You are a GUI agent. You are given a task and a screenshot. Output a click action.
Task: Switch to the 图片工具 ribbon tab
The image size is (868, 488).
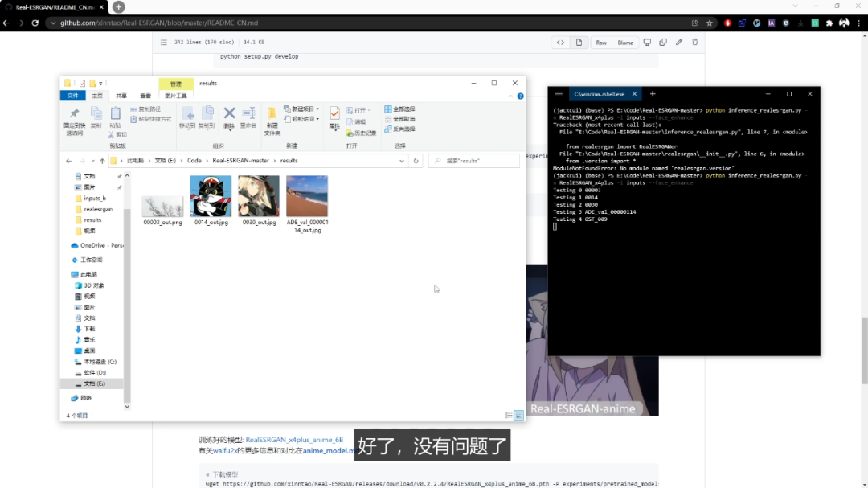[x=175, y=96]
